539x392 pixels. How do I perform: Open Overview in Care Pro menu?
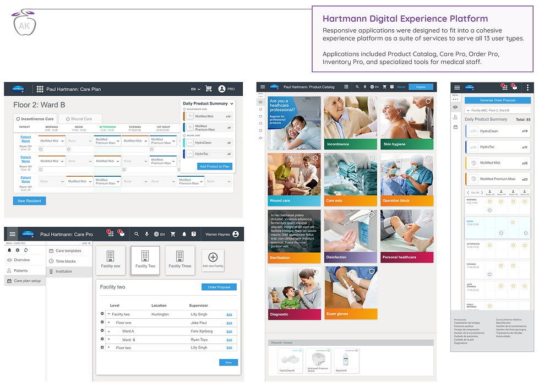(21, 260)
